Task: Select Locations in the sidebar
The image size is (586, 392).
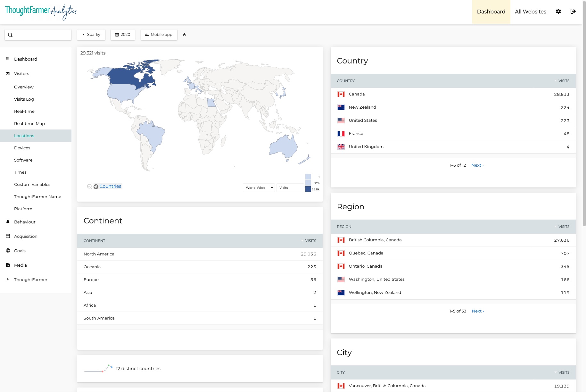Action: pyautogui.click(x=36, y=136)
